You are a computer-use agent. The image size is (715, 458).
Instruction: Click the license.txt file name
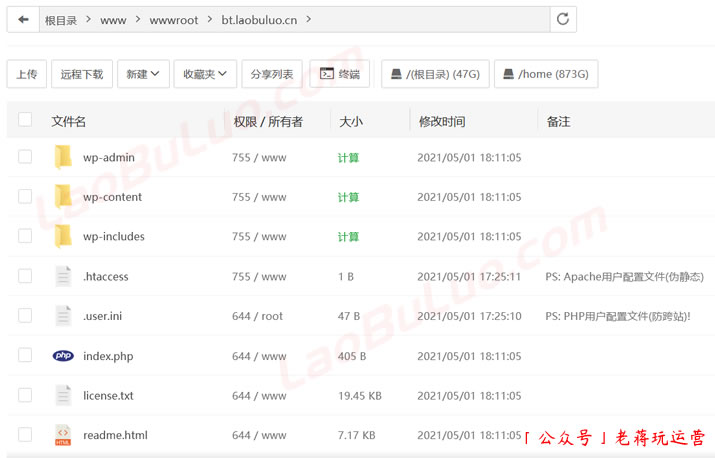(x=109, y=396)
